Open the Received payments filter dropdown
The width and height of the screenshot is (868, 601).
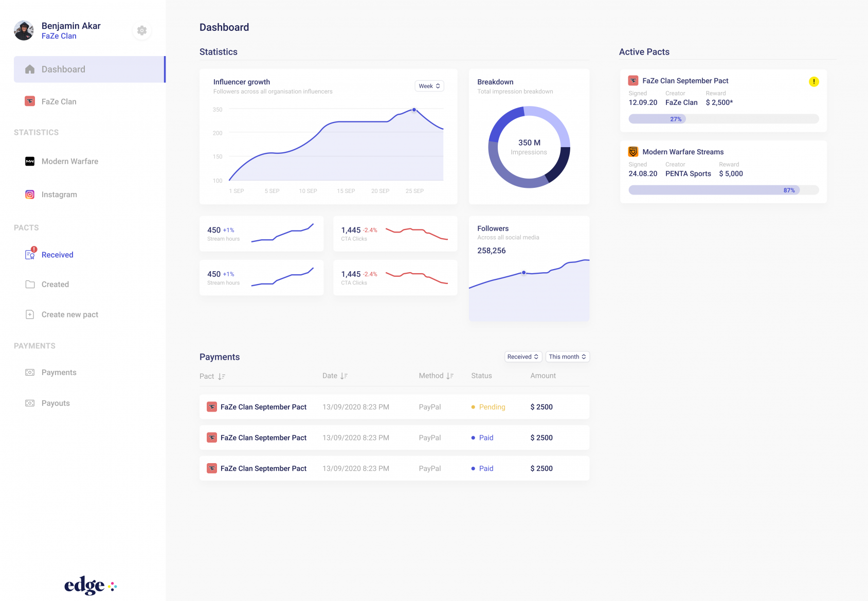[x=522, y=356]
